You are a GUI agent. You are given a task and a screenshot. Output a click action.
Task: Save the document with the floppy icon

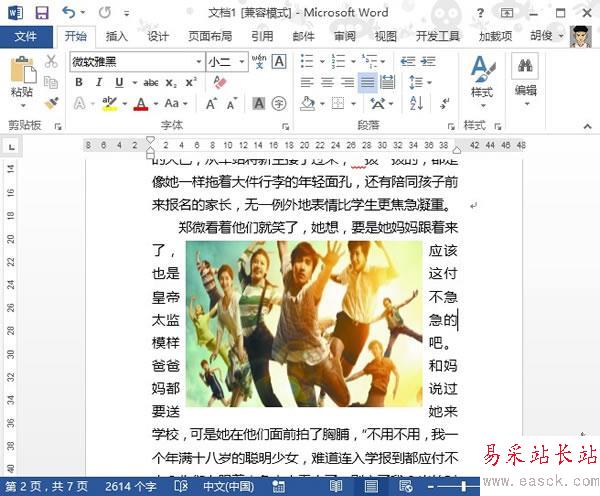pyautogui.click(x=42, y=13)
